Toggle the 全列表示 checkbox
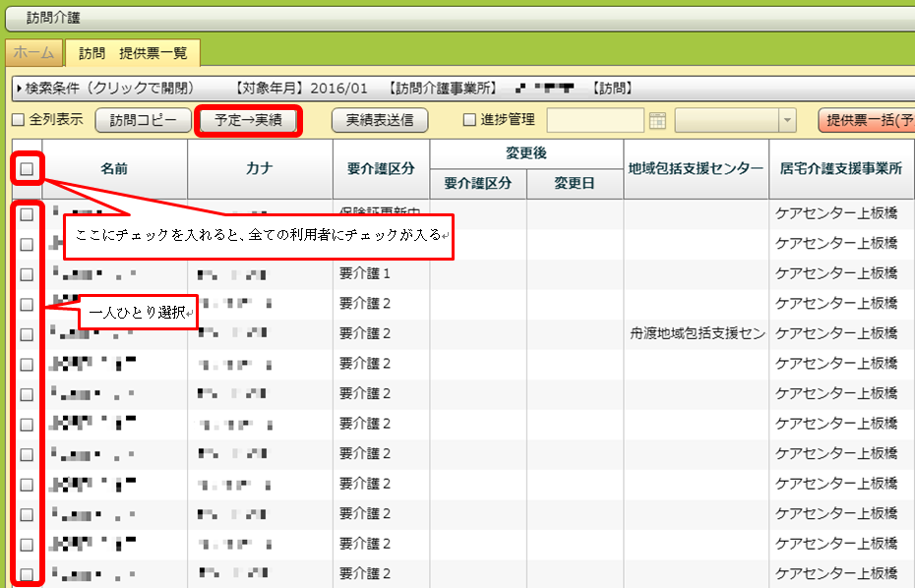This screenshot has height=588, width=915. pyautogui.click(x=18, y=120)
